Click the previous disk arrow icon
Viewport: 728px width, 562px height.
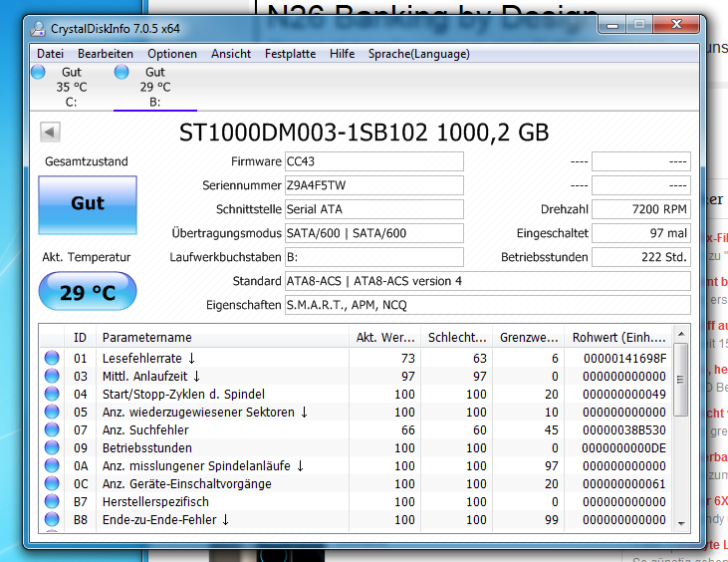[50, 132]
